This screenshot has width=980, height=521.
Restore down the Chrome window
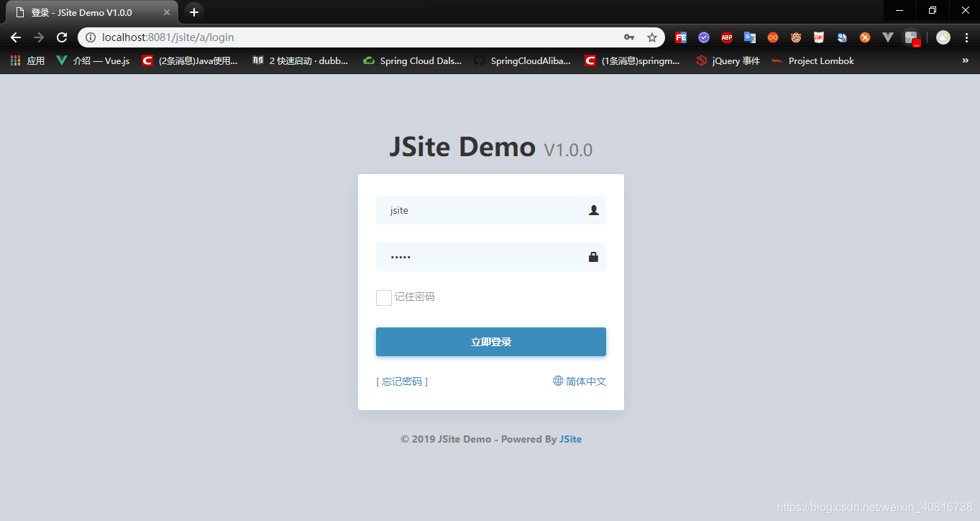[933, 11]
